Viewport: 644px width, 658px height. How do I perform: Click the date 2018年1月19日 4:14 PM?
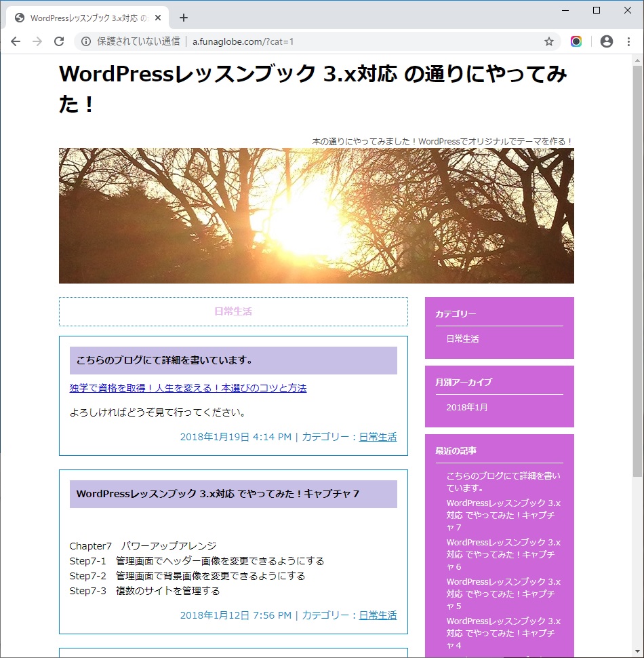pyautogui.click(x=236, y=437)
